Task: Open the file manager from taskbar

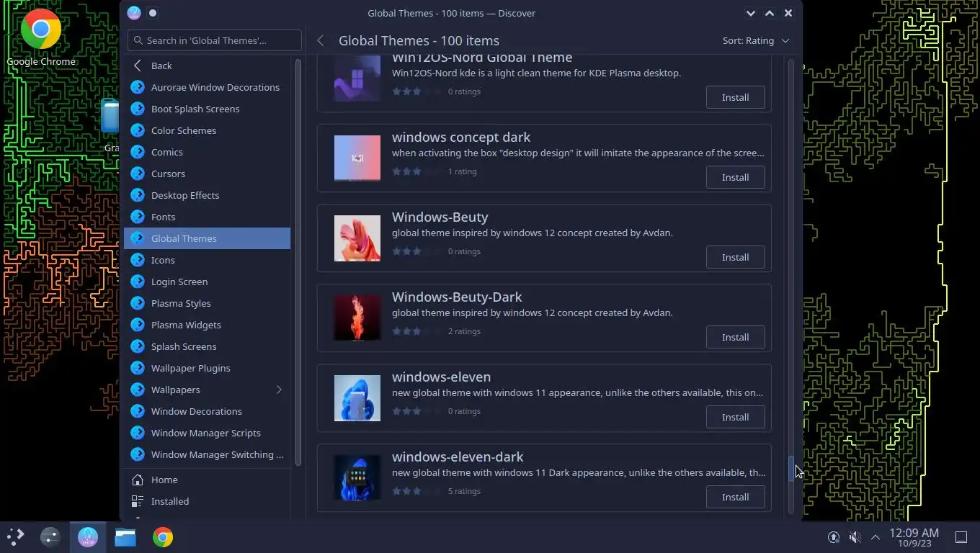Action: [x=125, y=537]
